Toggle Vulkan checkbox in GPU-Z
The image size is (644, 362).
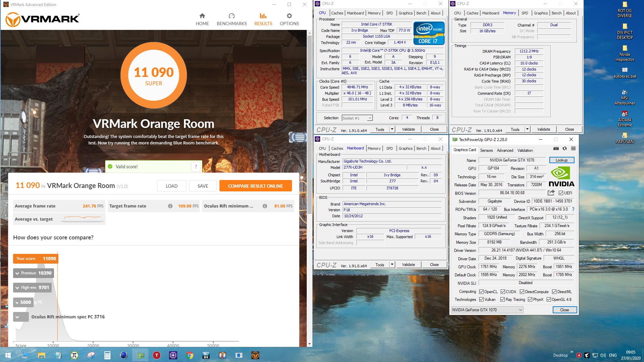tap(481, 300)
